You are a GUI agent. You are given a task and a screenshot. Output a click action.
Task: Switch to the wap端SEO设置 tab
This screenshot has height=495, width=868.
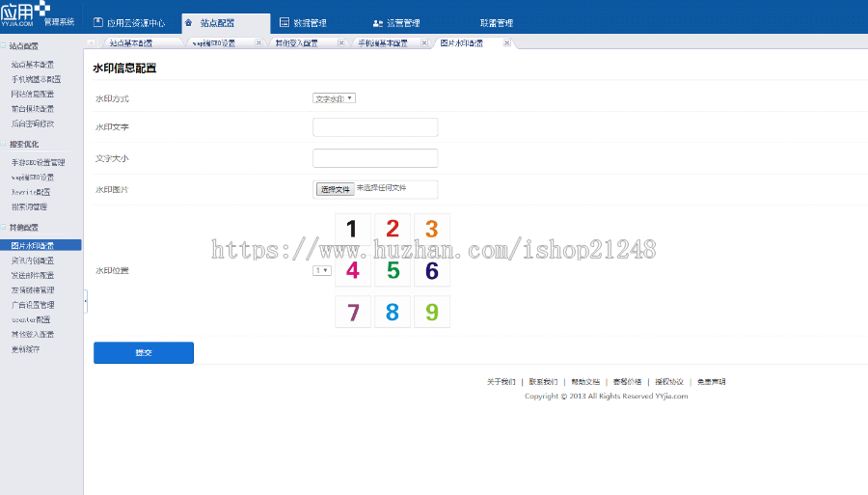214,43
